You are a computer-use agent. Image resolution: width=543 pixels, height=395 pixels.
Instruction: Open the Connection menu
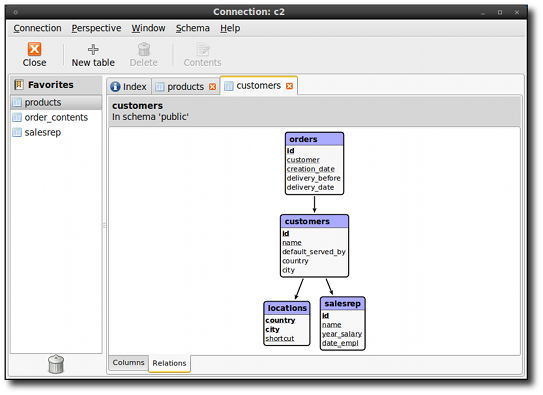pos(37,28)
